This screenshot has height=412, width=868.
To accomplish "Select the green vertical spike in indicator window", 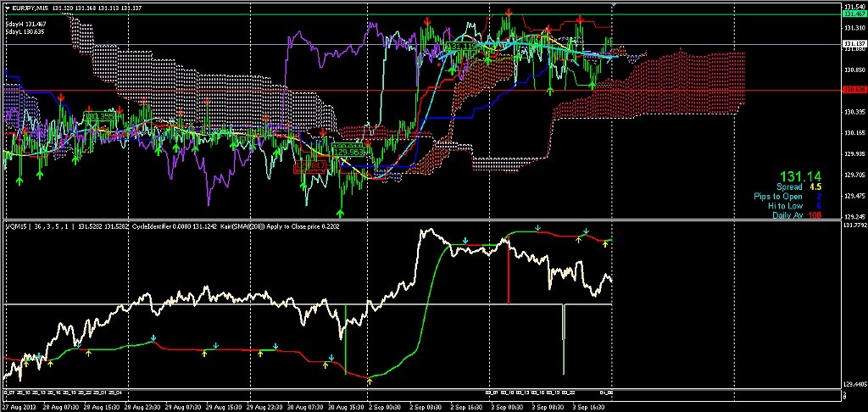I will coord(345,339).
